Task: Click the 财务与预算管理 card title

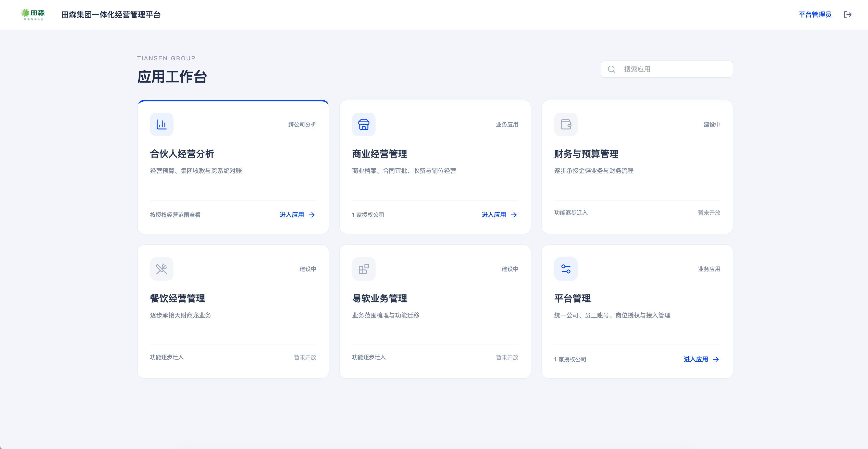Action: click(586, 154)
